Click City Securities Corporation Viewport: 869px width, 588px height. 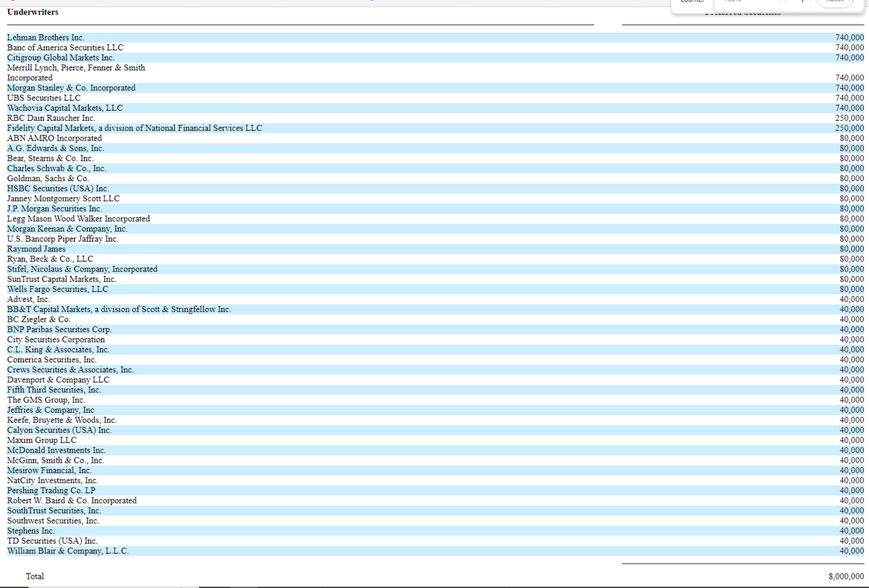pyautogui.click(x=56, y=340)
